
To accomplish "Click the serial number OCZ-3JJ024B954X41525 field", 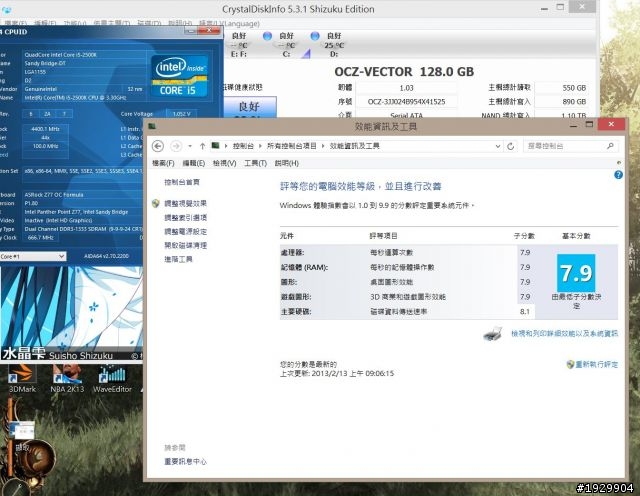I will point(407,102).
